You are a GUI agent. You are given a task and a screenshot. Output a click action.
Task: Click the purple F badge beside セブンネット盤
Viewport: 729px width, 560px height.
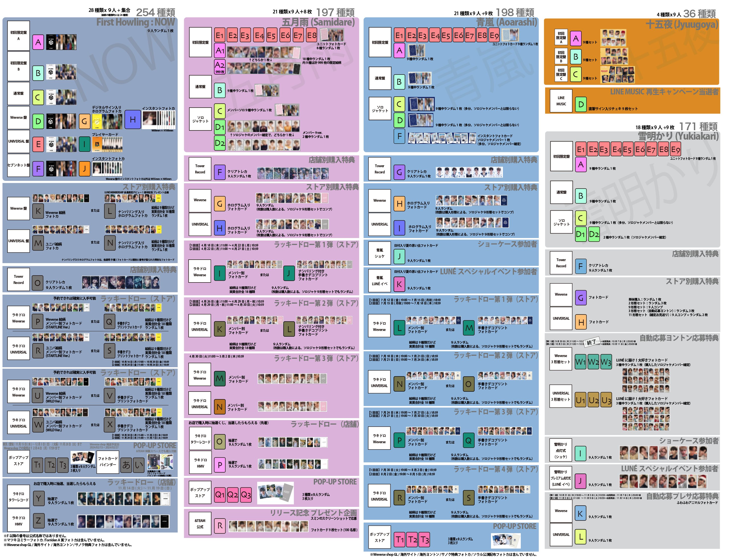coord(38,168)
